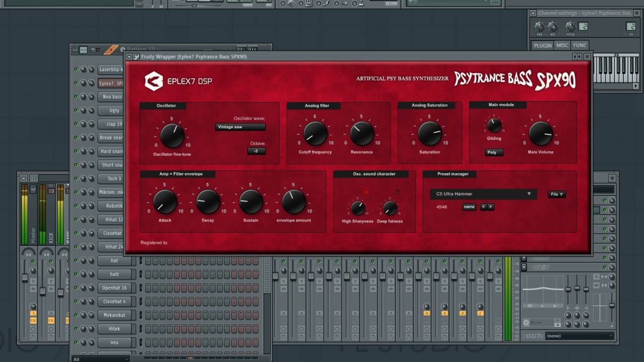Click the Fruity Wrapper settings icon in title bar
Viewport: 644px width, 362px height.
click(136, 57)
